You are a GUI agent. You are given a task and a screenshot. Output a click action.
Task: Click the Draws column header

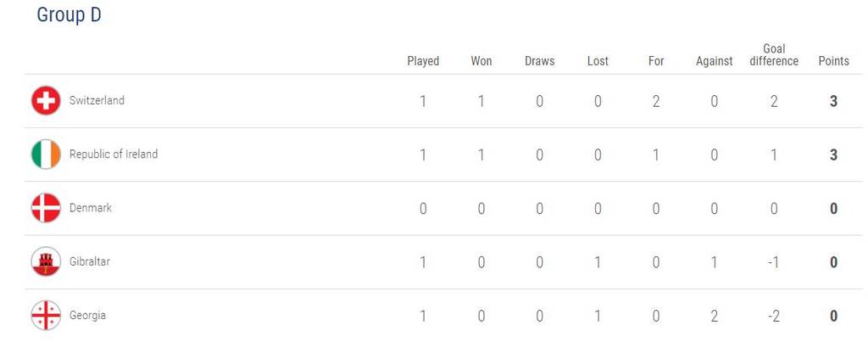click(x=540, y=61)
